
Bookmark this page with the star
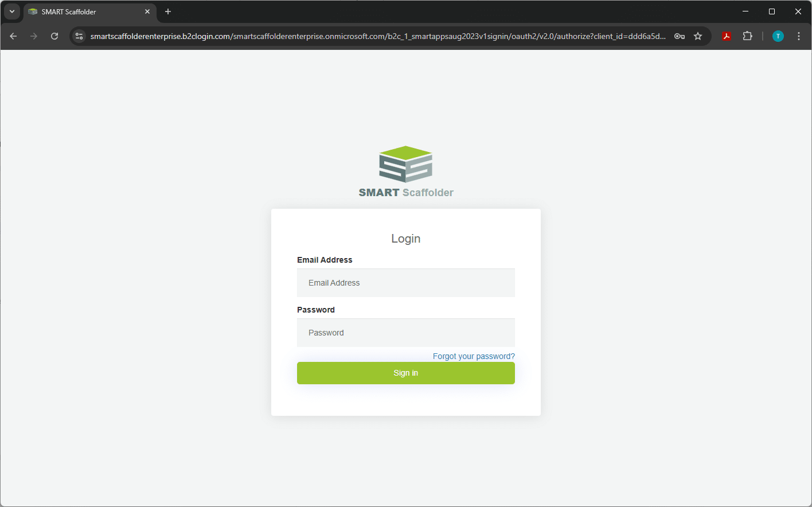698,36
